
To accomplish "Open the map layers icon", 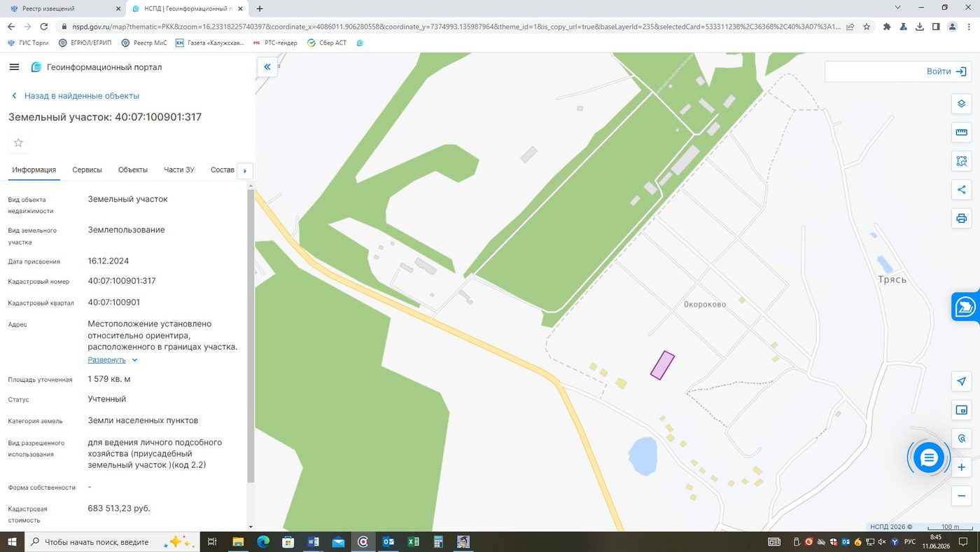I will point(961,104).
